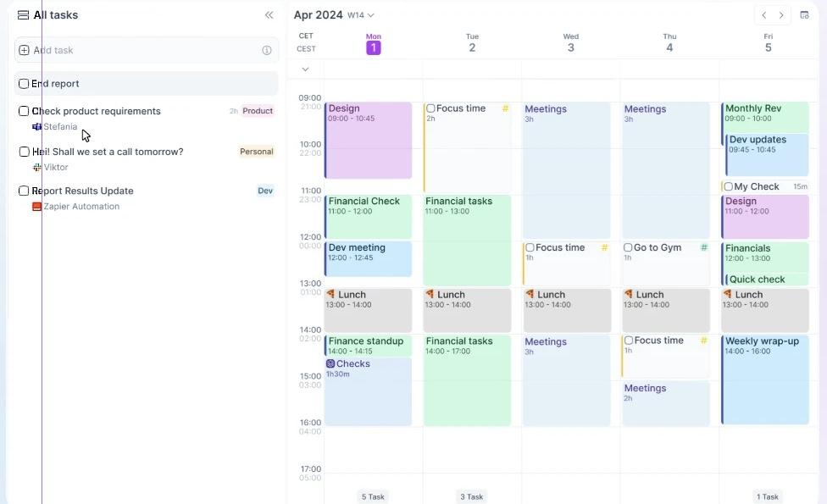The height and width of the screenshot is (504, 827).
Task: Open the calendar view icon at top right
Action: [x=804, y=15]
